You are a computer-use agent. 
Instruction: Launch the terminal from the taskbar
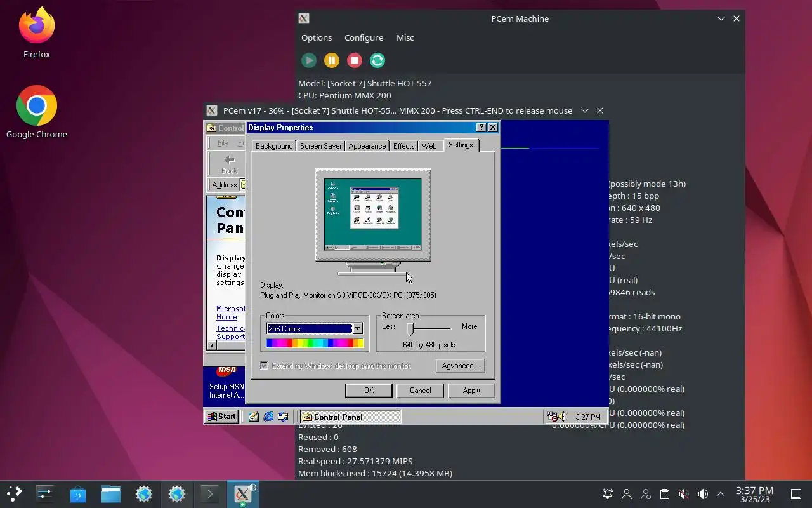tap(210, 493)
